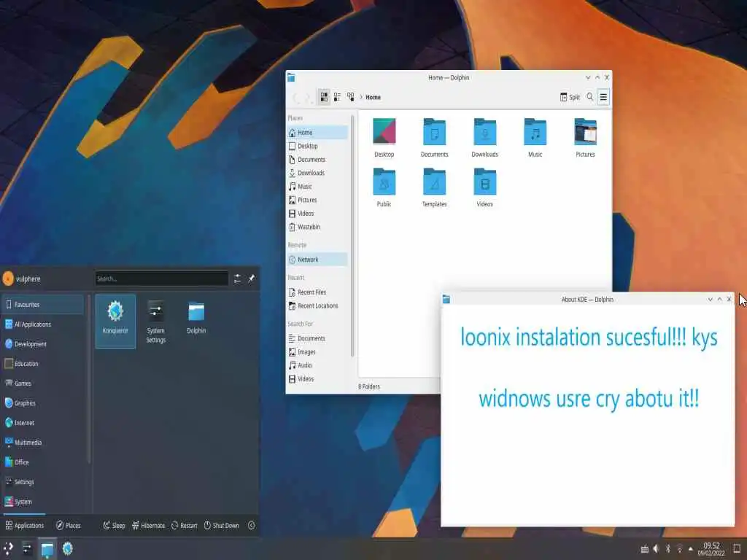747x560 pixels.
Task: Open the KDE application launcher in taskbar
Action: coord(8,549)
